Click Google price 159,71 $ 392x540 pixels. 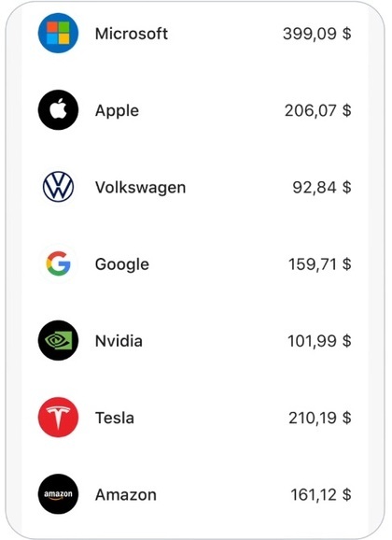[x=320, y=264]
